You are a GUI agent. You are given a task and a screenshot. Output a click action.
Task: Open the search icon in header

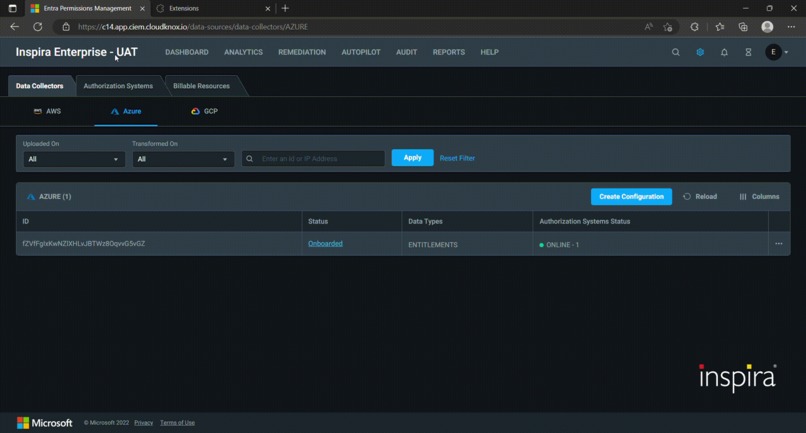675,52
